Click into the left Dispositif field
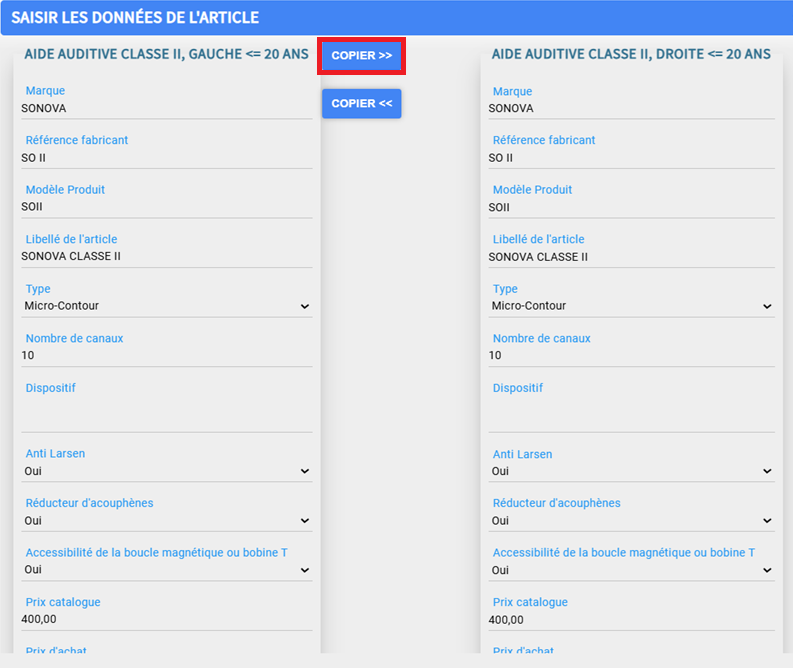 click(x=167, y=415)
